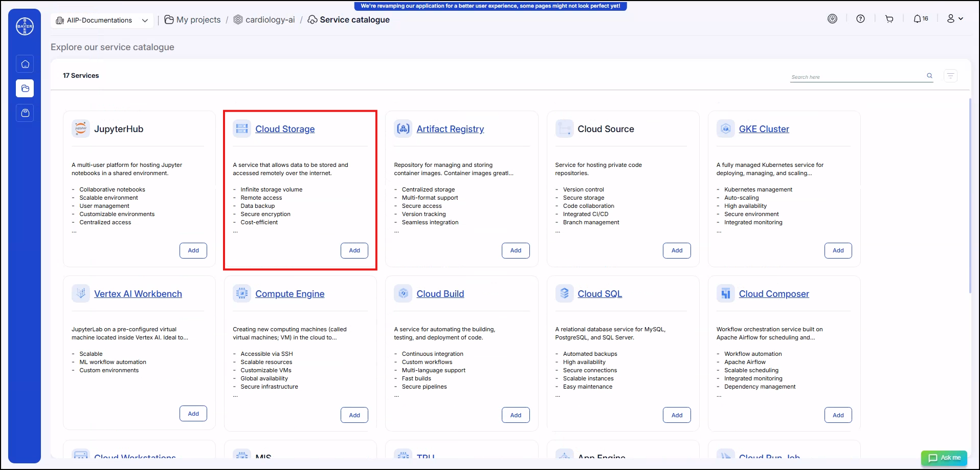The image size is (980, 470).
Task: Click the Artifact Registry service icon
Action: coord(403,129)
